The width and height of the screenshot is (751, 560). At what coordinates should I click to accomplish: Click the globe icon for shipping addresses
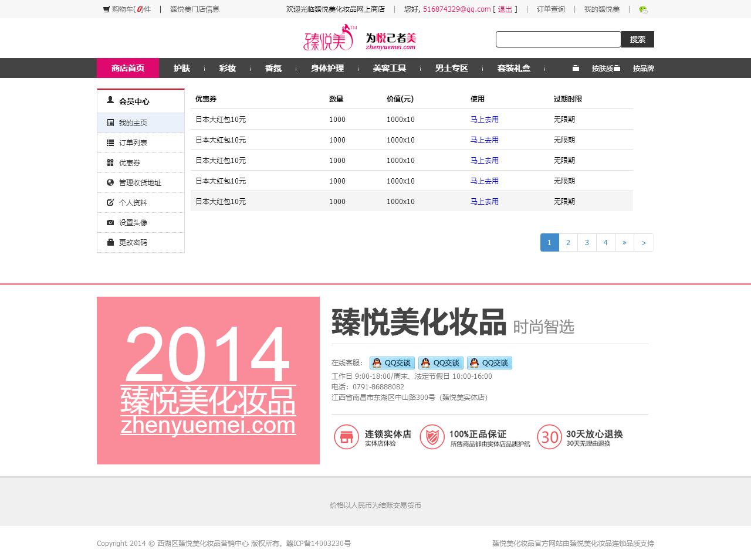point(110,182)
